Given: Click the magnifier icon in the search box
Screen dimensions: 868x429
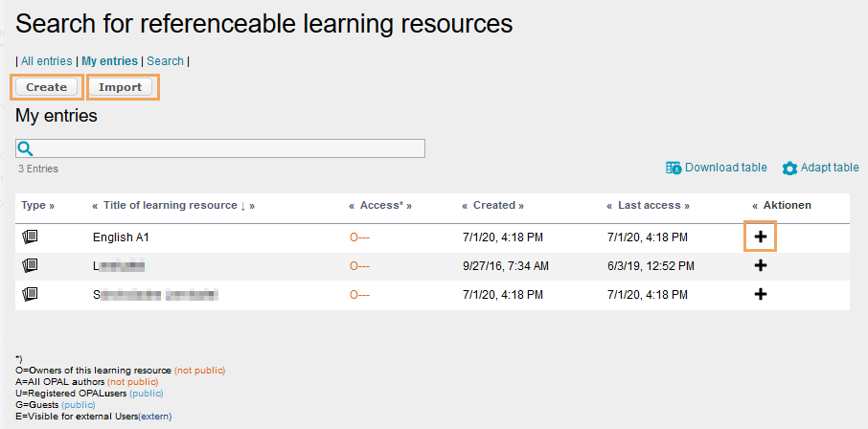Looking at the screenshot, I should [x=26, y=148].
